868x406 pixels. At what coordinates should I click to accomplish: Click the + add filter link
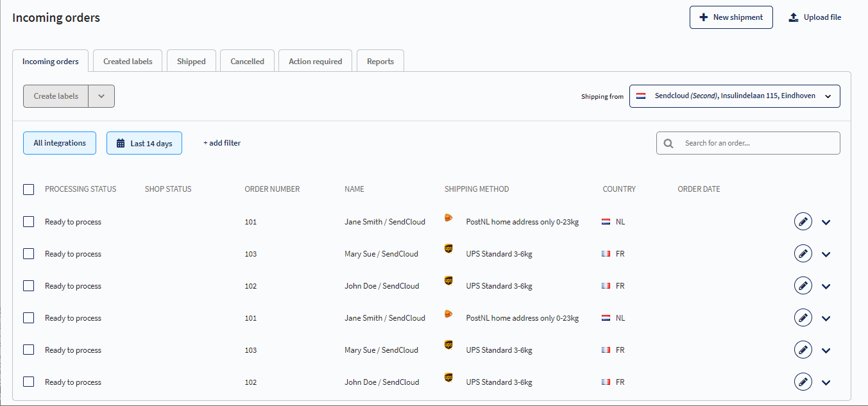(222, 143)
